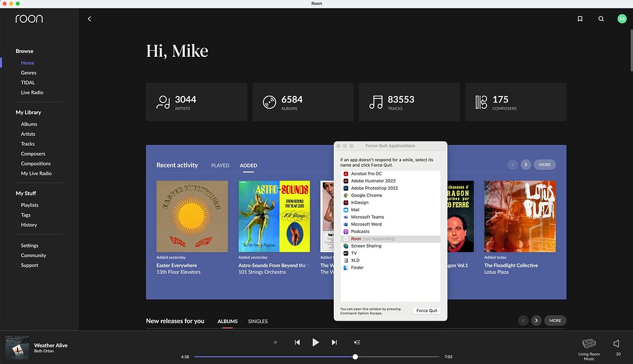
Task: Show previous Recent activity items arrow
Action: coord(512,164)
